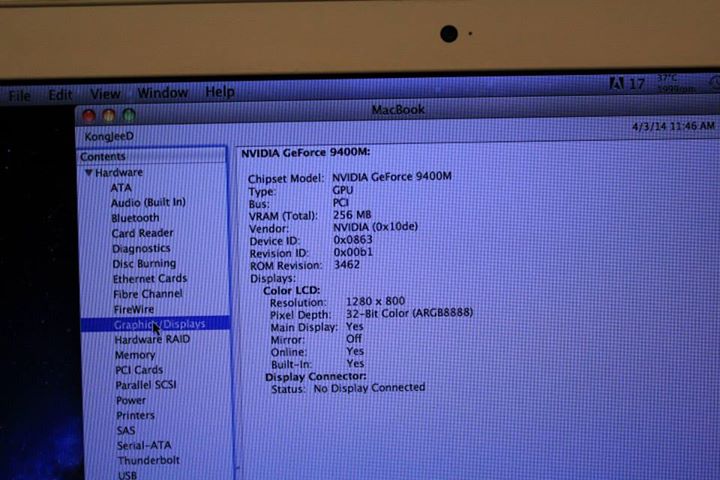This screenshot has height=480, width=720.
Task: Select the highlighted Graphics/Displays row
Action: 155,324
